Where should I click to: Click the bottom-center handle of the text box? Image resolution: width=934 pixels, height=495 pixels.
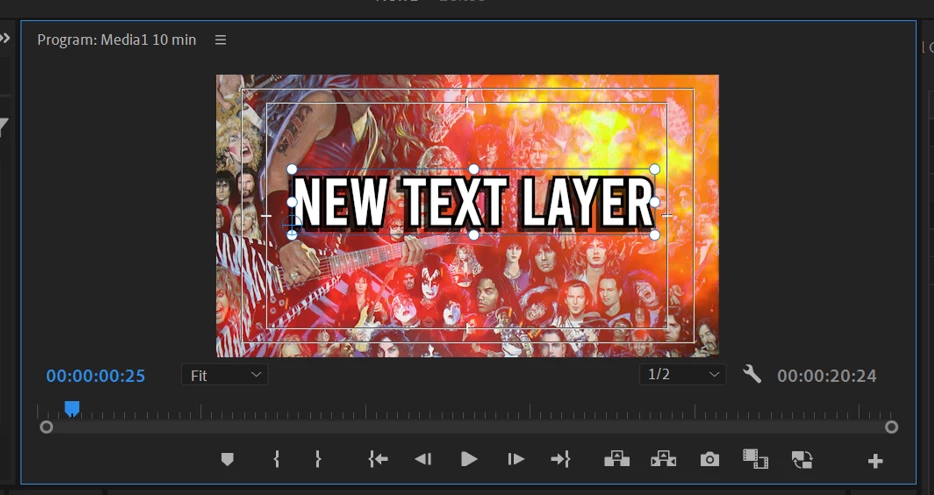click(x=474, y=235)
